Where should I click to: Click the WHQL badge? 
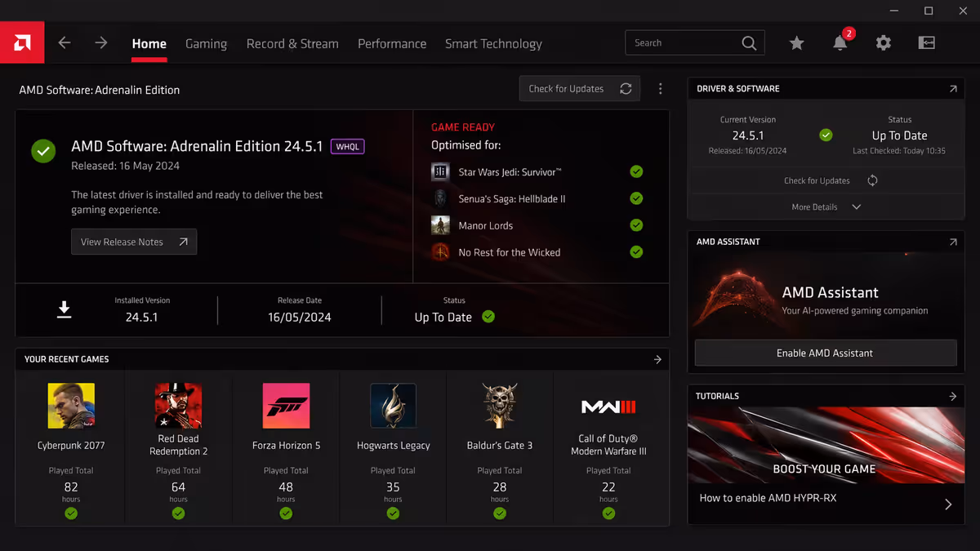347,147
